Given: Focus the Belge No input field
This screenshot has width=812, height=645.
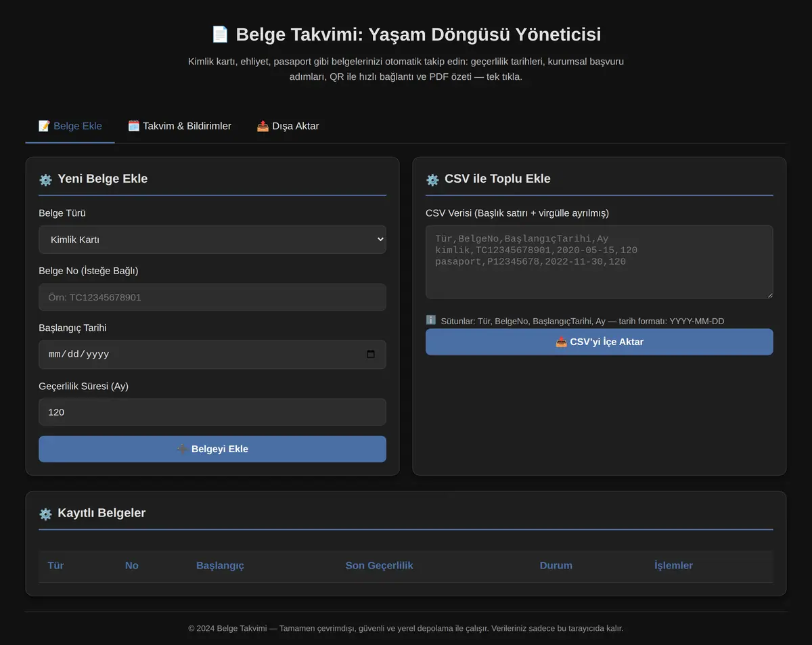Looking at the screenshot, I should [212, 297].
